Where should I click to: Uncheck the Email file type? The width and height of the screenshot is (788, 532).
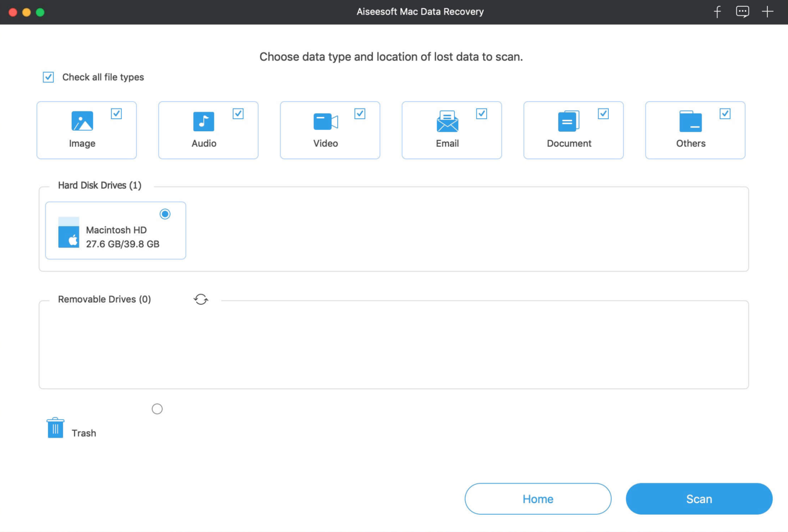pyautogui.click(x=482, y=113)
